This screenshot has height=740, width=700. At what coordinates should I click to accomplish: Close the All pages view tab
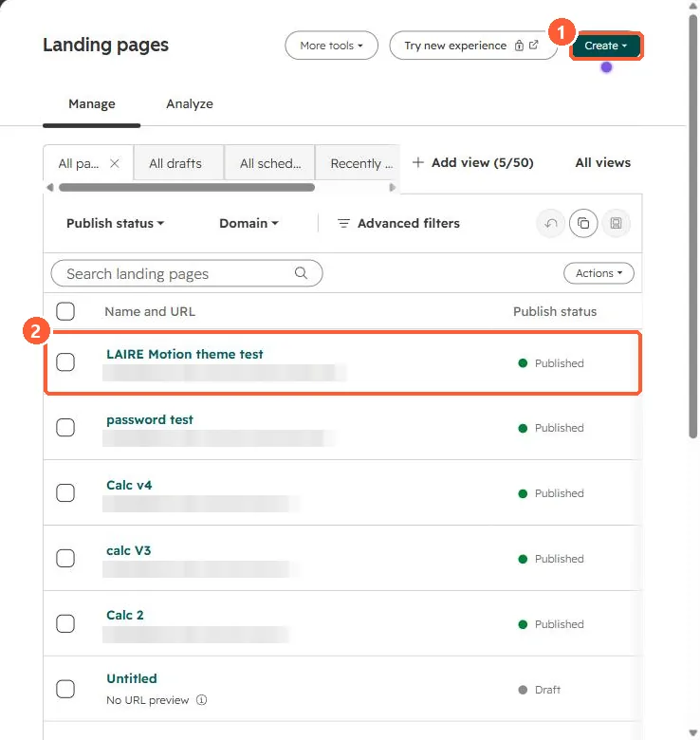(114, 163)
